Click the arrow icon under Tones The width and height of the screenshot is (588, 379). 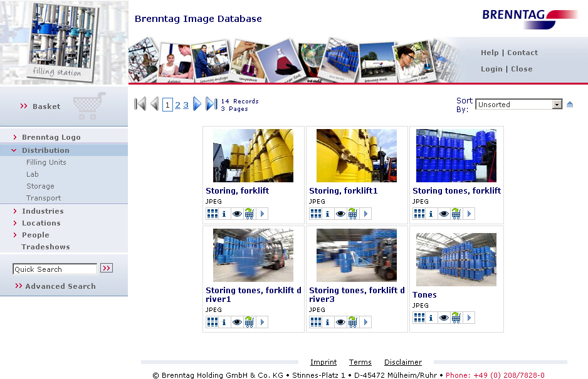point(469,318)
